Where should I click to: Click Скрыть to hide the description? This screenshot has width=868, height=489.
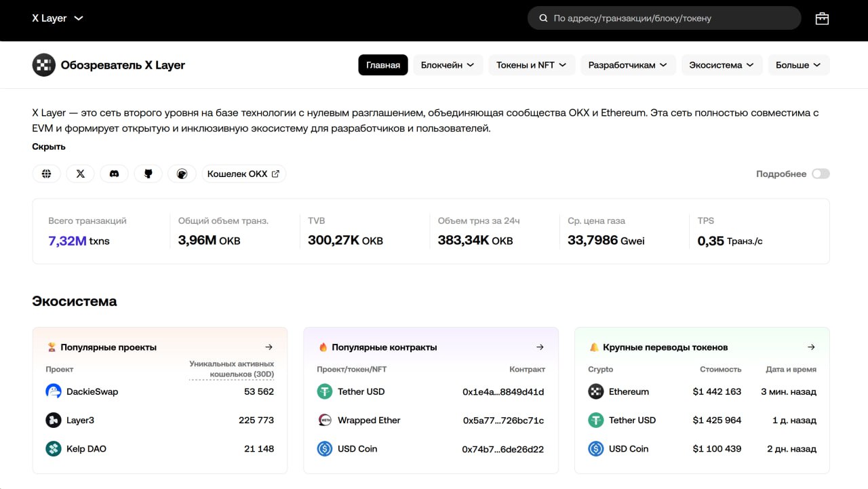click(49, 146)
